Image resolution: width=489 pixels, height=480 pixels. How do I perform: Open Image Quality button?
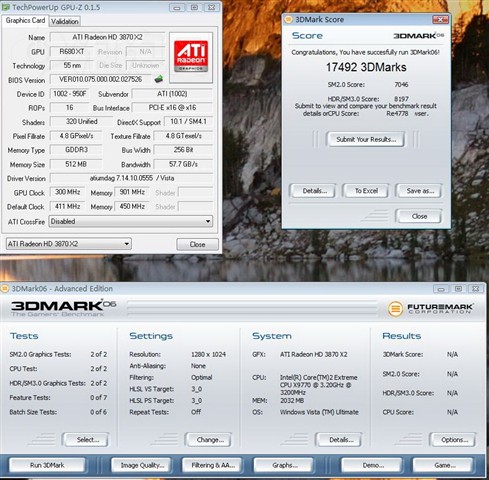point(142,465)
